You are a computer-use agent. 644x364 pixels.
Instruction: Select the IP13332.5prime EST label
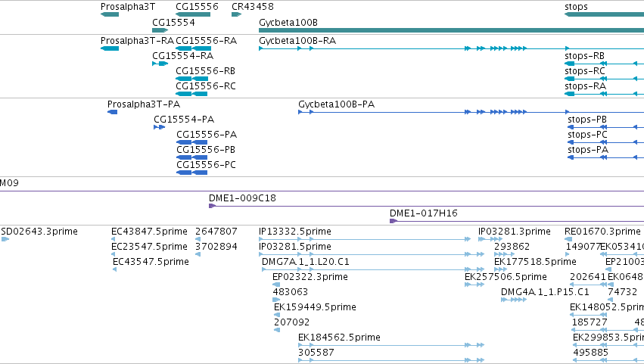click(x=295, y=232)
